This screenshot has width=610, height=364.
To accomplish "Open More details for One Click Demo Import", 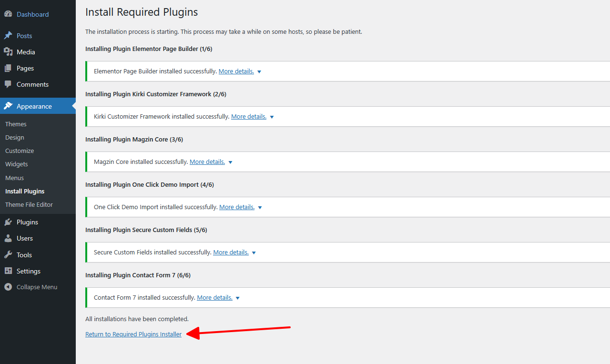I will click(x=237, y=207).
